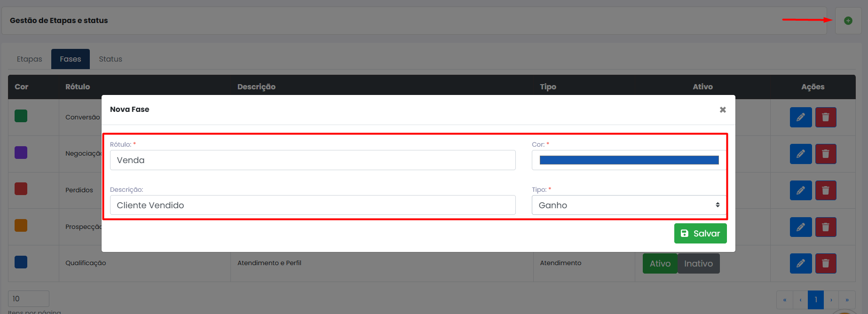Set Qualificação to Inativo
The image size is (868, 314).
pyautogui.click(x=698, y=264)
